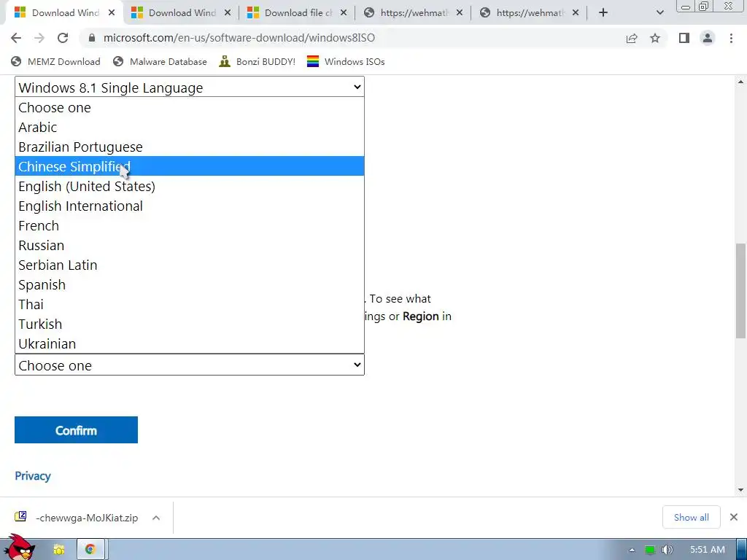Click the Chrome taskbar icon
Image resolution: width=747 pixels, height=560 pixels.
click(90, 550)
